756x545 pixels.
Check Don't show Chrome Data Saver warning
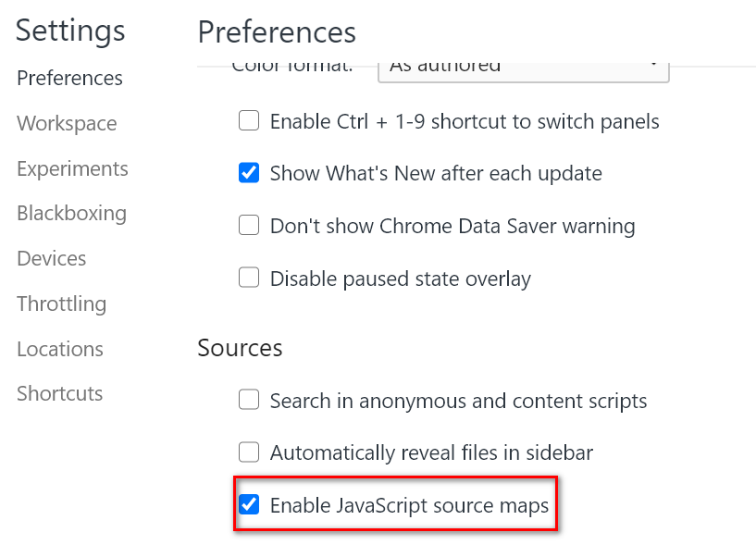[x=249, y=226]
